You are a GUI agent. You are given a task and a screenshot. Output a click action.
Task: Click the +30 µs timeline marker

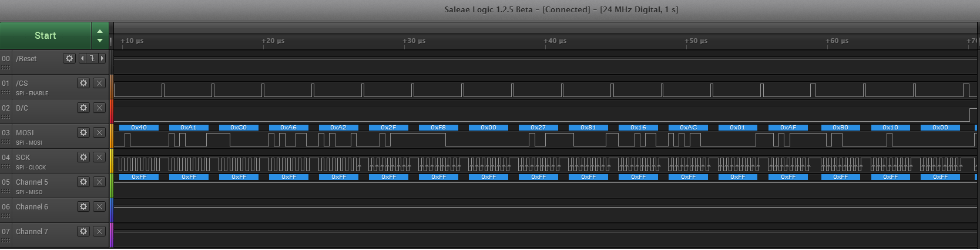pyautogui.click(x=414, y=41)
